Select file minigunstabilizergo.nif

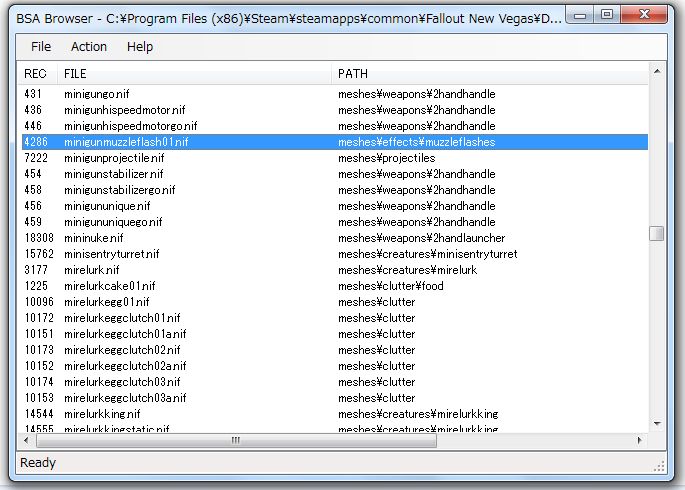[x=120, y=190]
